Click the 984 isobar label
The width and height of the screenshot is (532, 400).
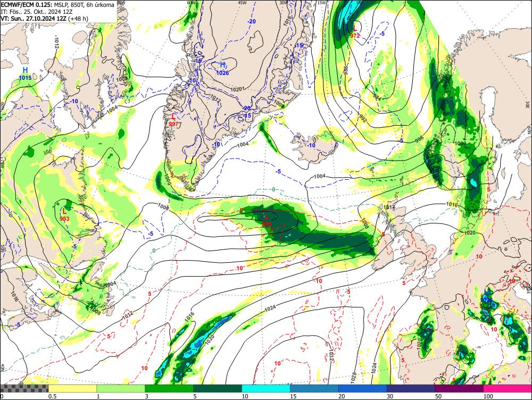(377, 97)
